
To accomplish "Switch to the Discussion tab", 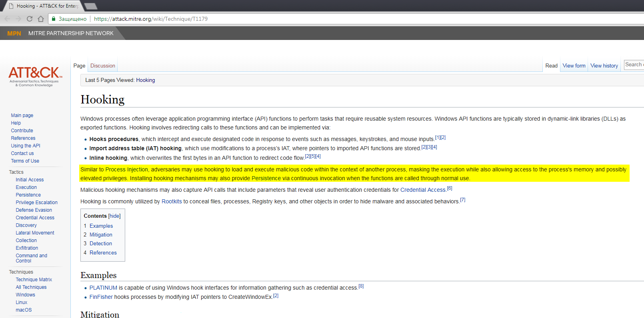I will 103,66.
